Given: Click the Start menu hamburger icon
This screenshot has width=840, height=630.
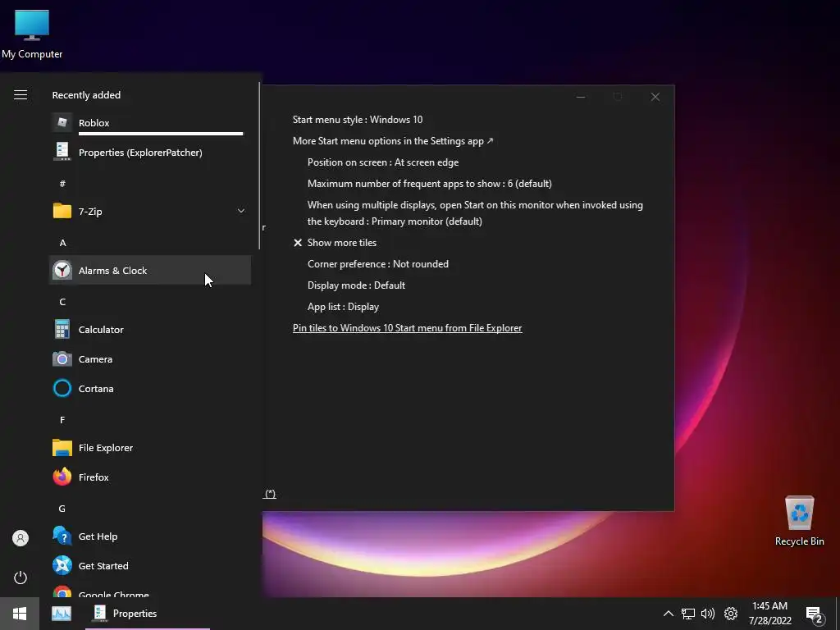Looking at the screenshot, I should pyautogui.click(x=21, y=95).
